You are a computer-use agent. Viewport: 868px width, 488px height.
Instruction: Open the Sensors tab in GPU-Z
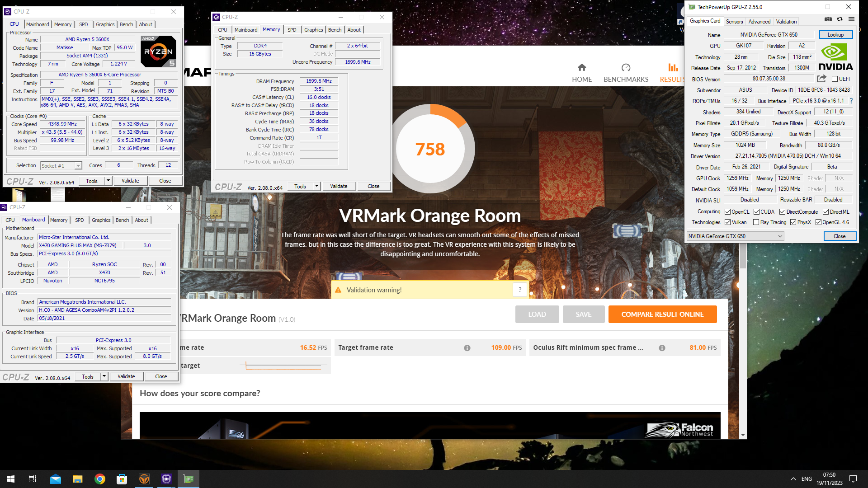[734, 22]
